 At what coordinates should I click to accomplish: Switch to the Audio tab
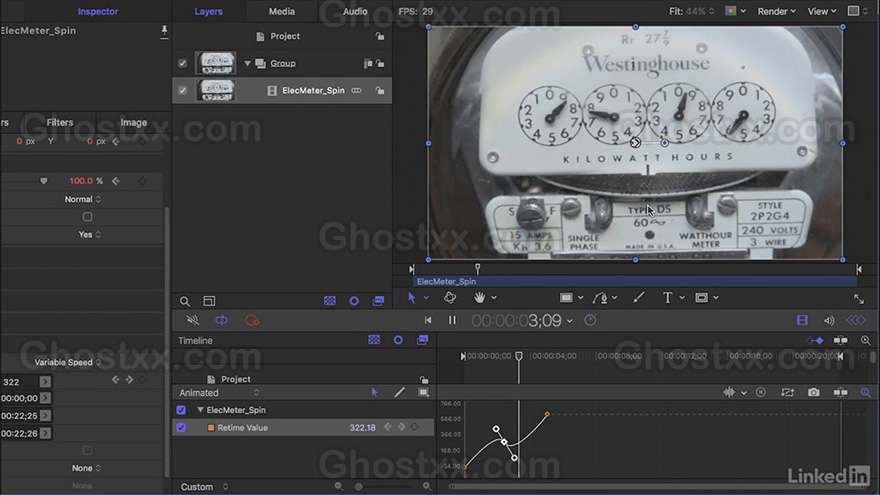click(355, 11)
